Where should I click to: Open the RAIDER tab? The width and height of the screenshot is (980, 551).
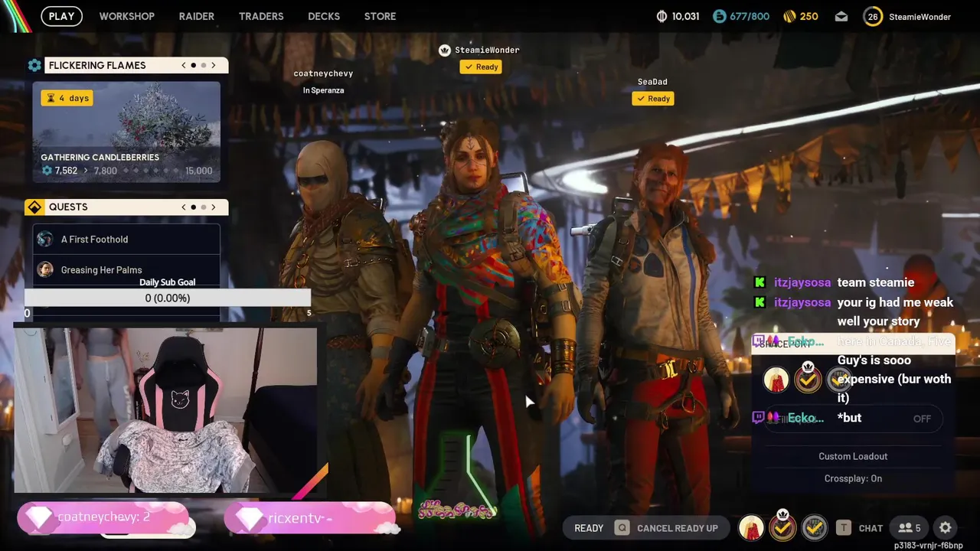197,16
